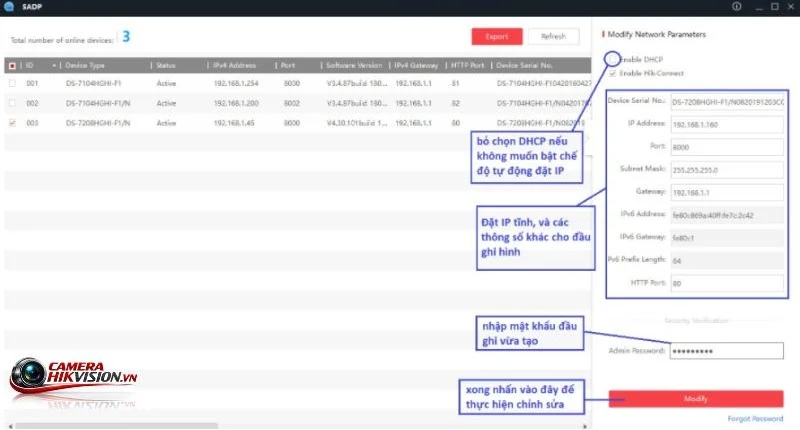Click the red Modify button

pos(695,399)
